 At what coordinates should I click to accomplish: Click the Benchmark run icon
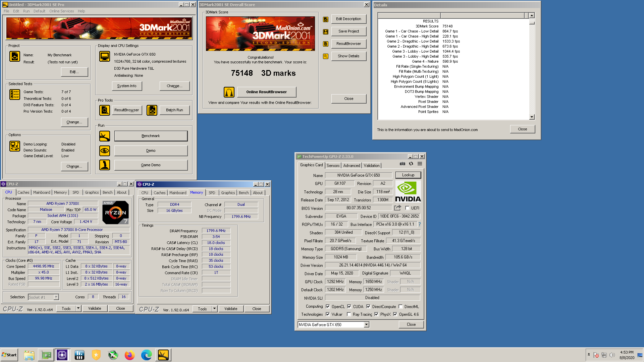click(x=105, y=136)
